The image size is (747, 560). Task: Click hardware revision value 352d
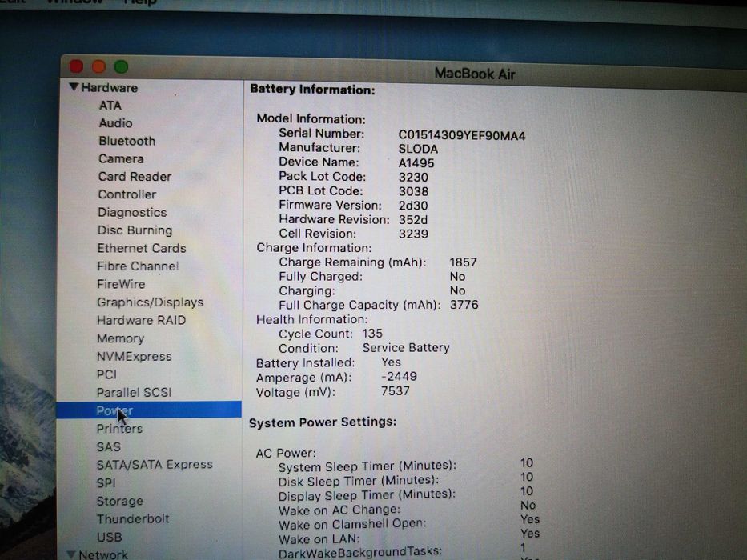pos(412,220)
